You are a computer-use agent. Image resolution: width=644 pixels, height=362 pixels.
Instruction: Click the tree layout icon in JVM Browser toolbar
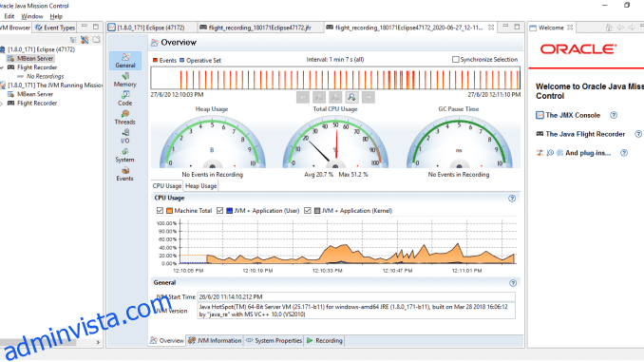click(x=73, y=40)
